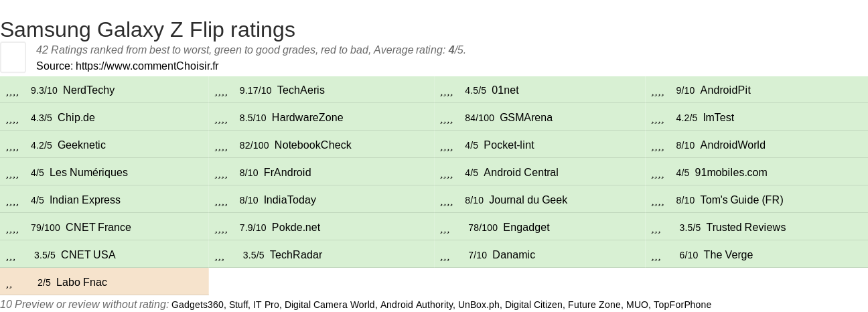The image size is (868, 312).
Task: Open Future Zone unrated review
Action: (595, 305)
